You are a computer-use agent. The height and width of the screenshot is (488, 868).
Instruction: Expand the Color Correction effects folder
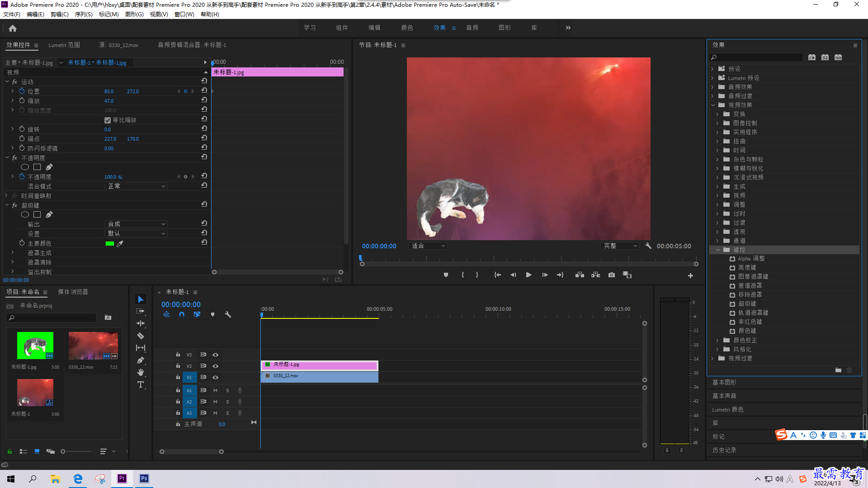click(x=717, y=340)
